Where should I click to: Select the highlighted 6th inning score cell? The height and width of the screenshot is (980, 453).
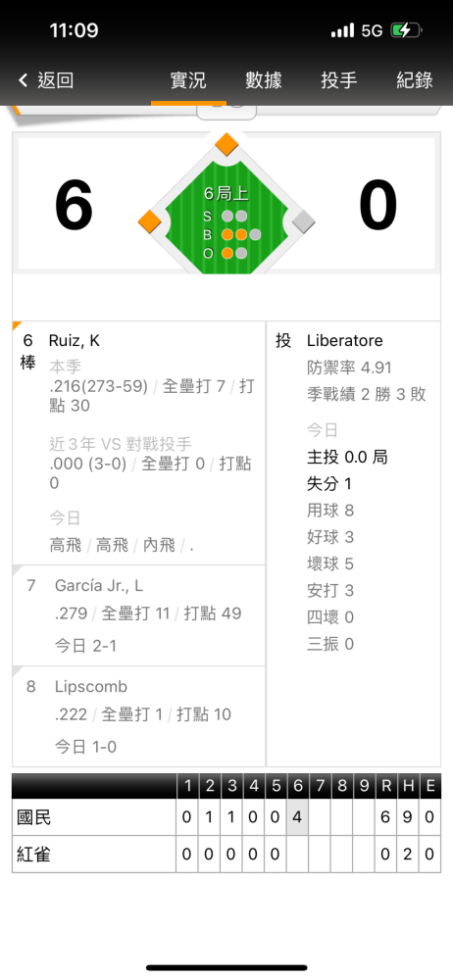297,817
